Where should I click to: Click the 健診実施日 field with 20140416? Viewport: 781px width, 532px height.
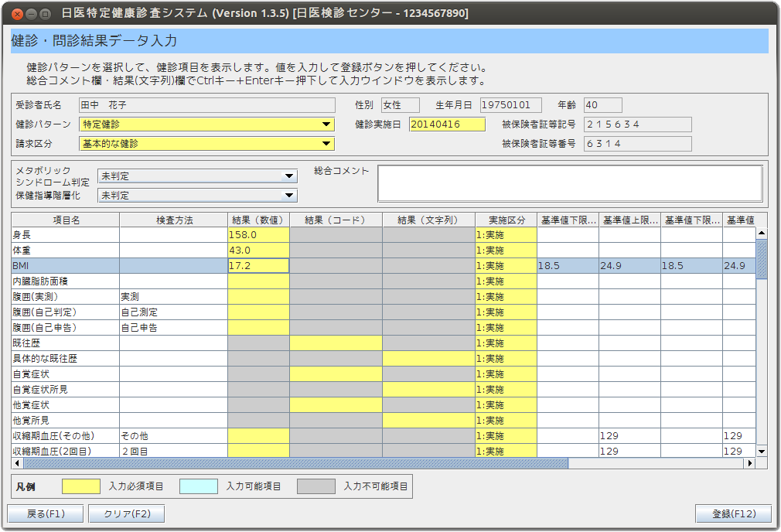click(447, 124)
